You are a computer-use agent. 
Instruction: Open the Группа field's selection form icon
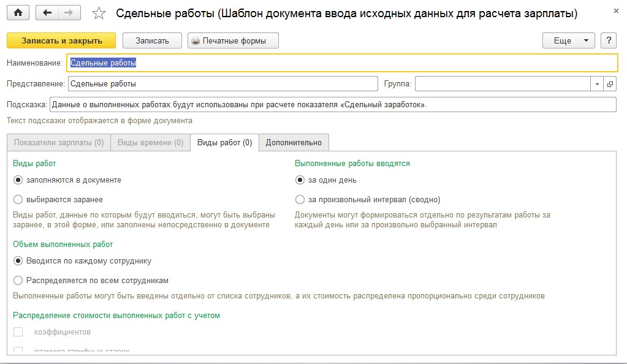pyautogui.click(x=610, y=84)
